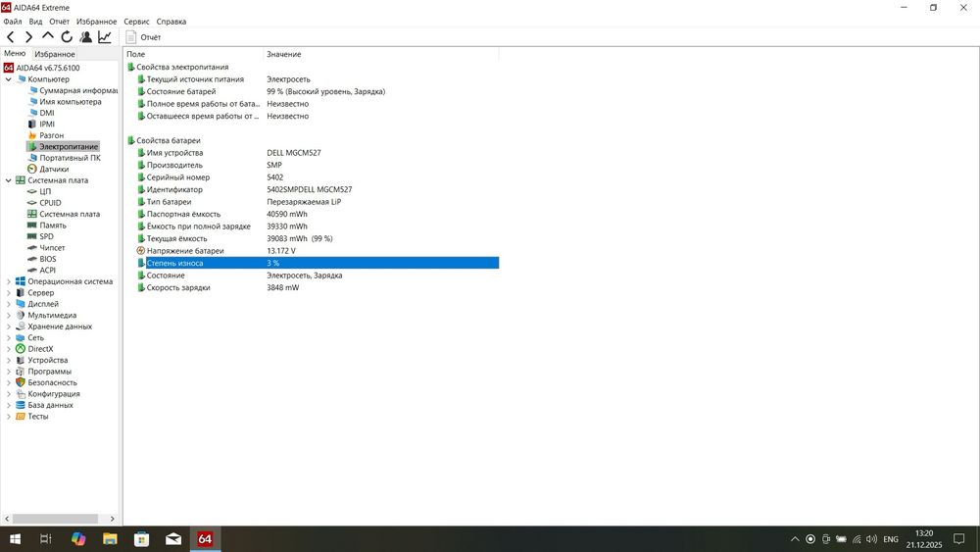Switch to the Избранное sidebar tab
This screenshot has height=552, width=980.
pyautogui.click(x=54, y=54)
